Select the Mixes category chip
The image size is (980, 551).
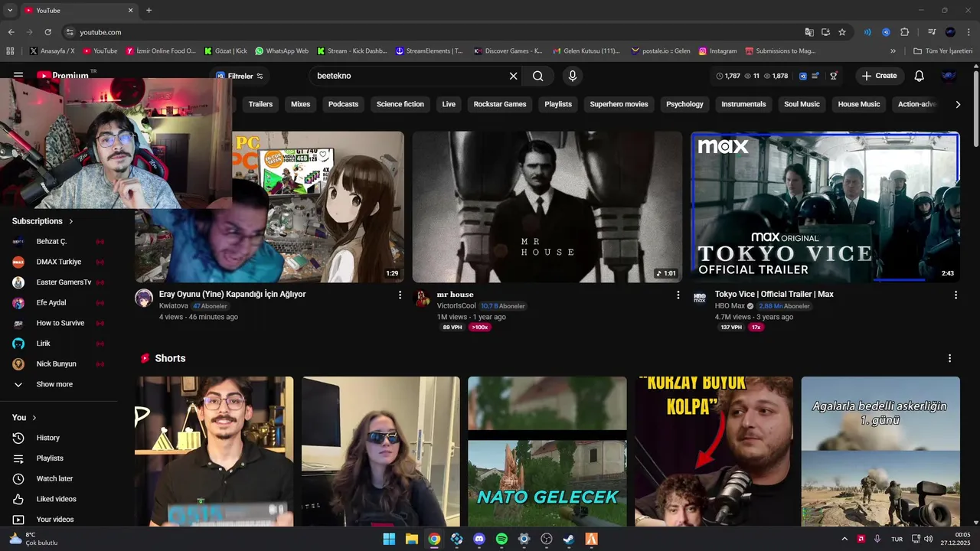pyautogui.click(x=301, y=104)
